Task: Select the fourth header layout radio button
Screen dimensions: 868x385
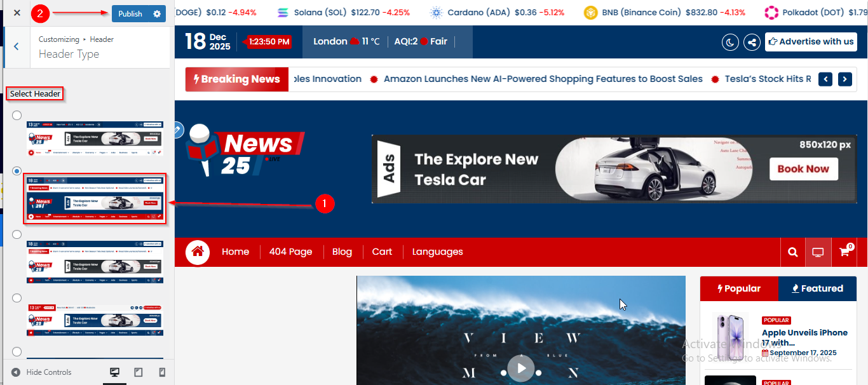Action: point(17,298)
